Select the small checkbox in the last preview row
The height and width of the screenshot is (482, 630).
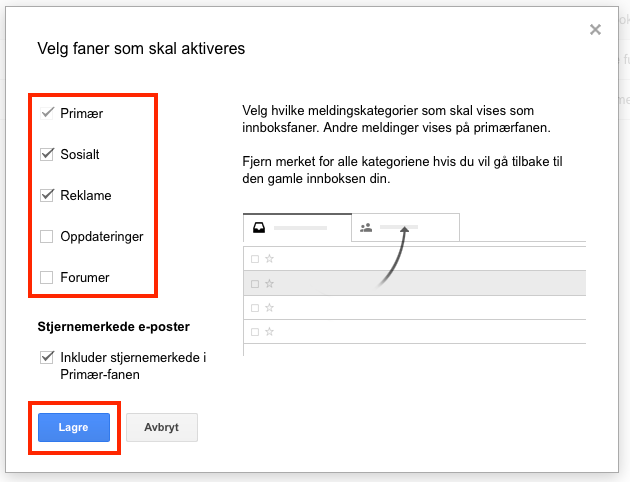(x=255, y=331)
